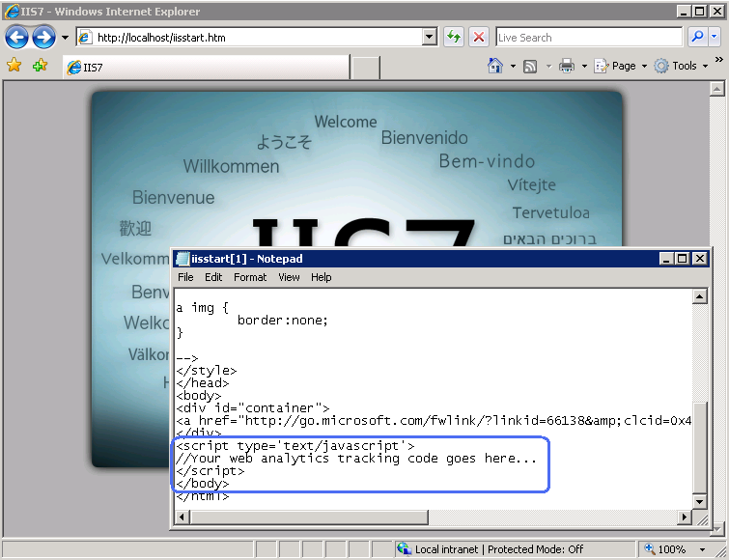The width and height of the screenshot is (729, 560).
Task: Click the Print icon
Action: [566, 66]
